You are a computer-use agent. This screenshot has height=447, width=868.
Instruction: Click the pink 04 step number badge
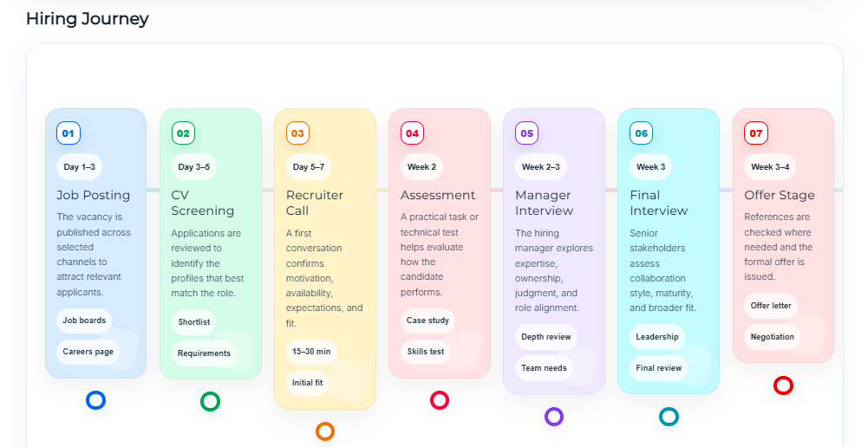[x=412, y=133]
